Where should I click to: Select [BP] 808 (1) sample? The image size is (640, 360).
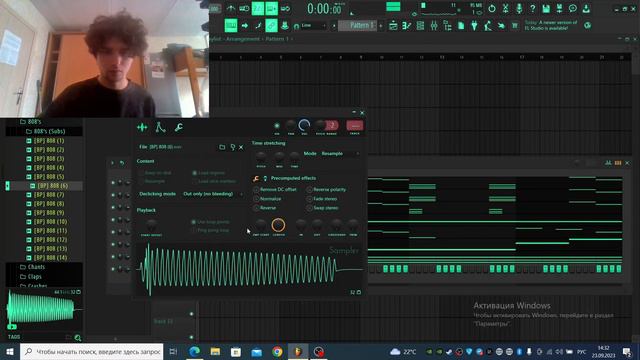click(x=49, y=141)
